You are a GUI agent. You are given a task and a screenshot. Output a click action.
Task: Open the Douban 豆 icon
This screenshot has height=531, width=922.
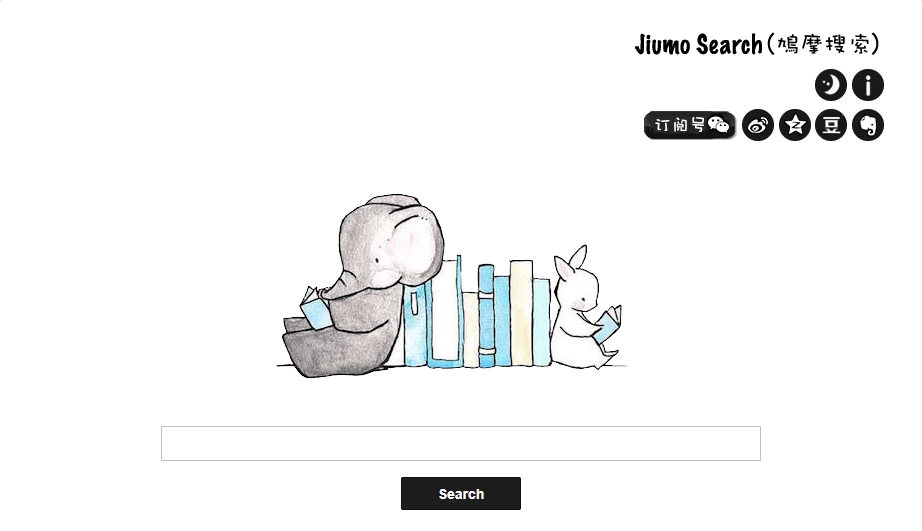click(831, 125)
